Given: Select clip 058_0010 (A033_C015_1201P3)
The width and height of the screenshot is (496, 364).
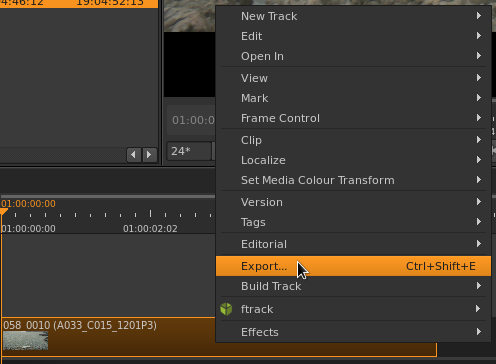Looking at the screenshot, I should click(219, 337).
